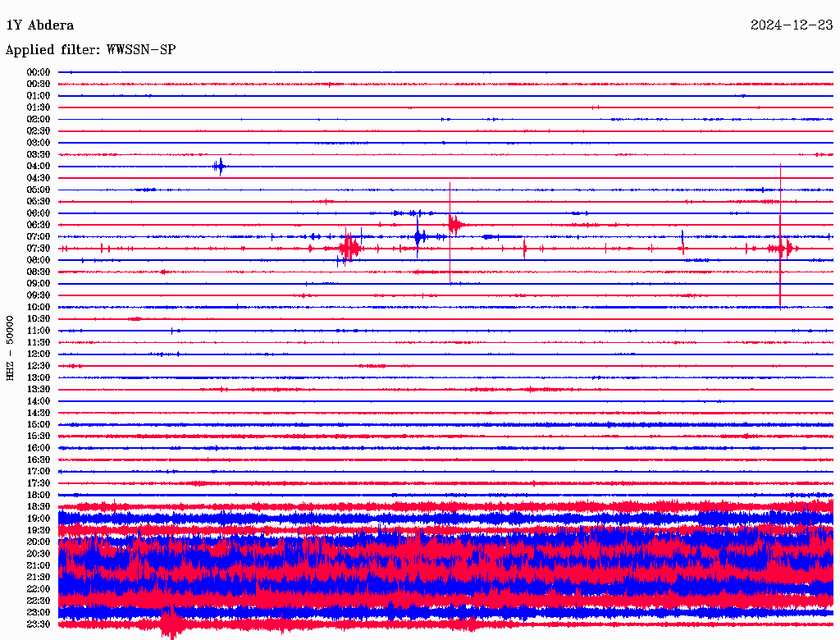Select the 09:00 time label
The height and width of the screenshot is (640, 840).
pyautogui.click(x=39, y=284)
